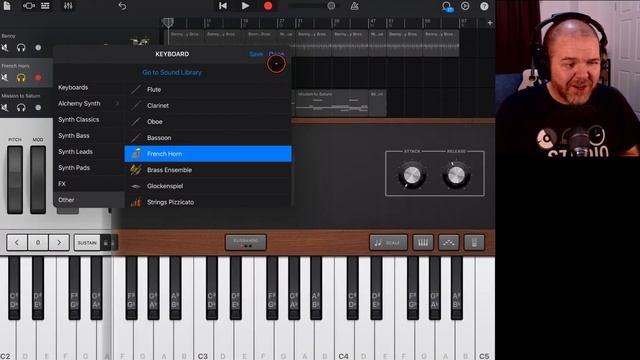The width and height of the screenshot is (640, 360).
Task: Click the playhead marker on ruler
Action: [x=168, y=23]
